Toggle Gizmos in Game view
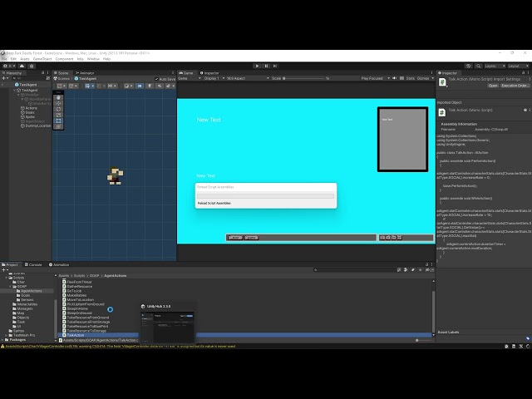The image size is (532, 399). coord(425,78)
